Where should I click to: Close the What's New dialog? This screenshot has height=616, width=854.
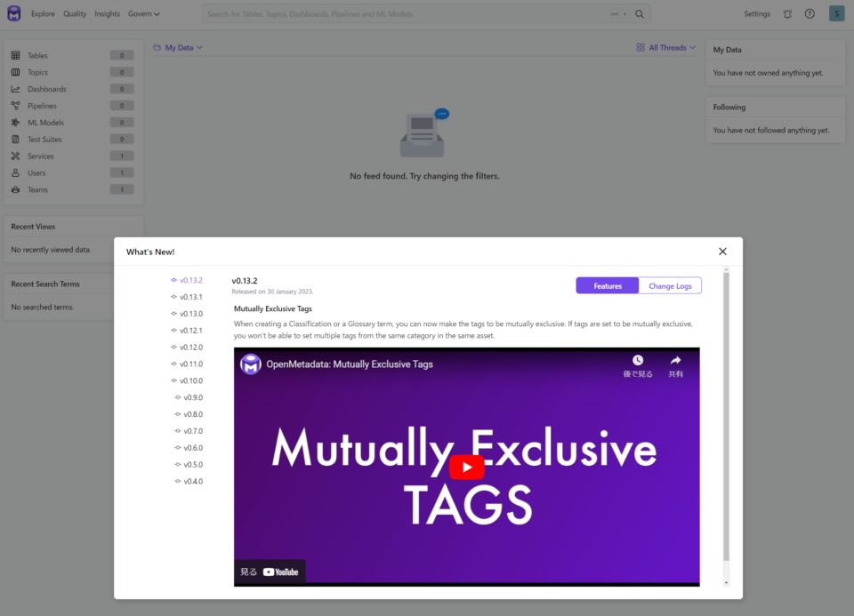pyautogui.click(x=722, y=252)
